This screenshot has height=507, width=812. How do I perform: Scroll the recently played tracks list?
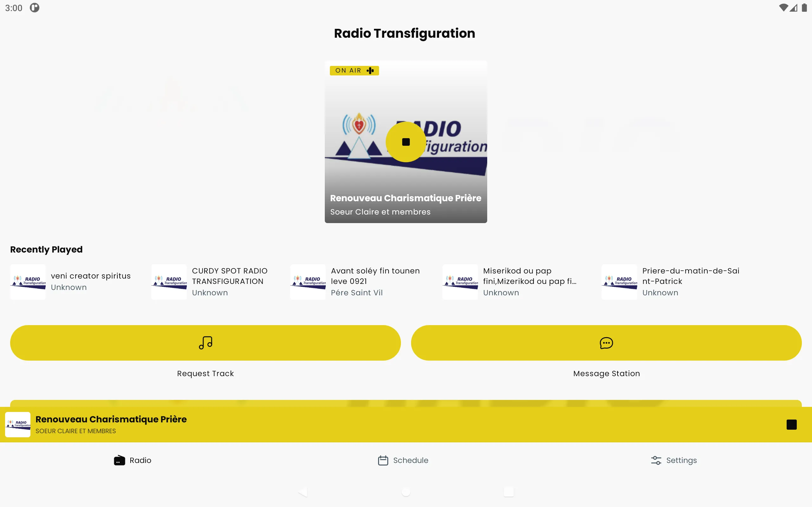coord(406,281)
